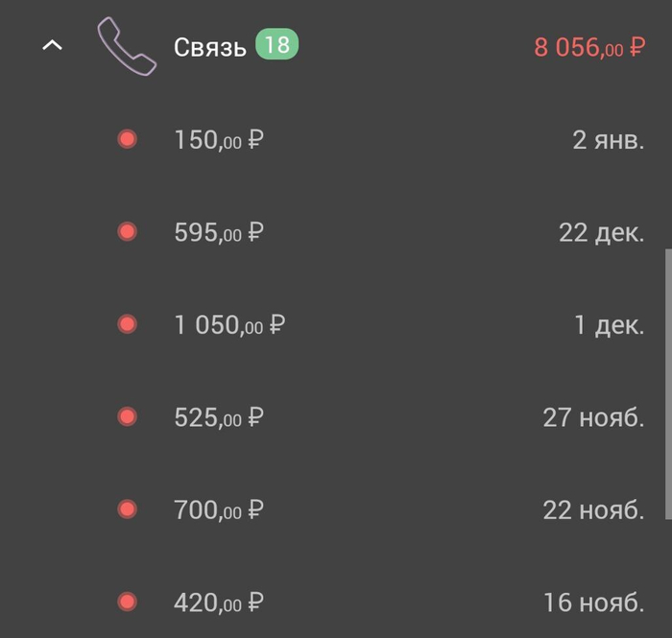Open the 420,00 ₽ transaction entry

[x=219, y=603]
